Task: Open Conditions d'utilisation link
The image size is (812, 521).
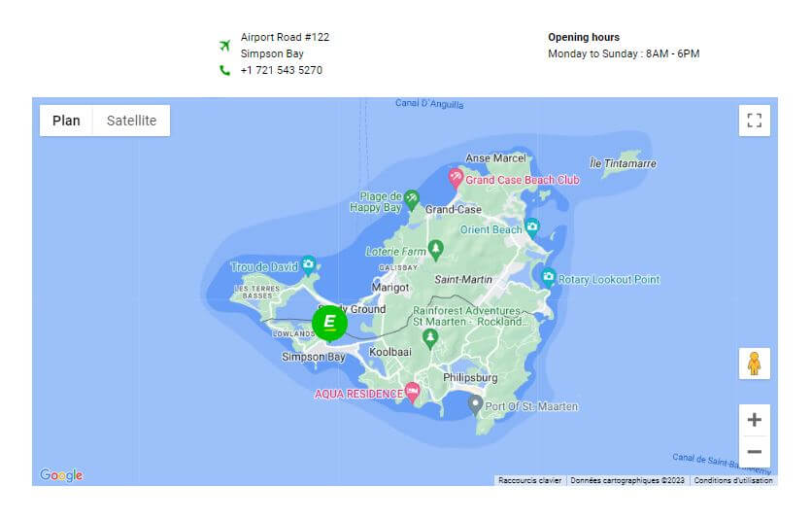Action: [733, 480]
